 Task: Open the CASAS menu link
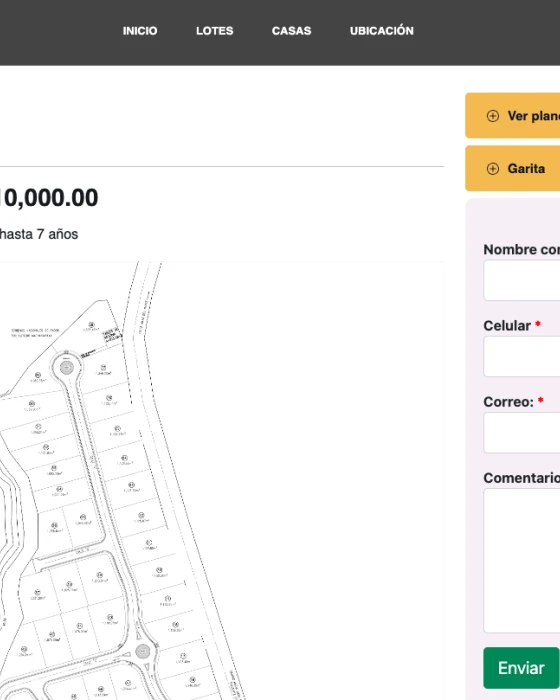pyautogui.click(x=291, y=31)
